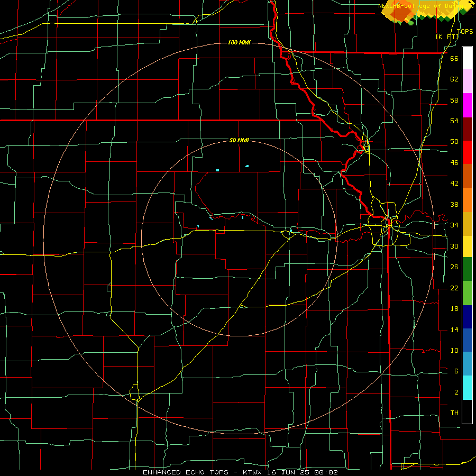Click the "100 NMI" range ring label
This screenshot has height=476, width=476.
point(239,42)
